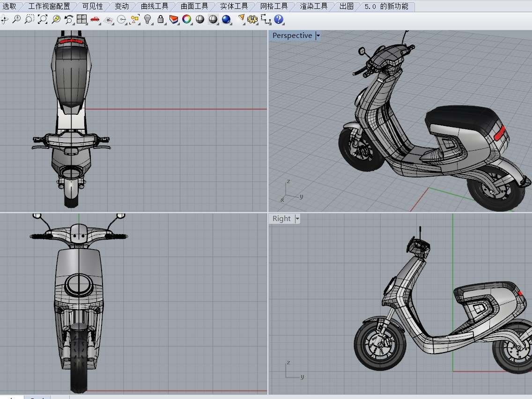Click the zoom dynamic magnifier icon
The height and width of the screenshot is (399, 532).
16,19
